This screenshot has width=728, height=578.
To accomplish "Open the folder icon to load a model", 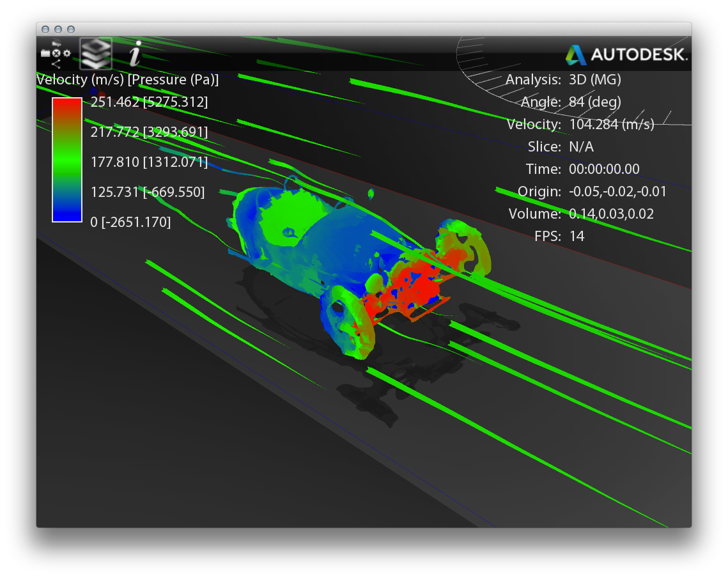I will tap(45, 54).
